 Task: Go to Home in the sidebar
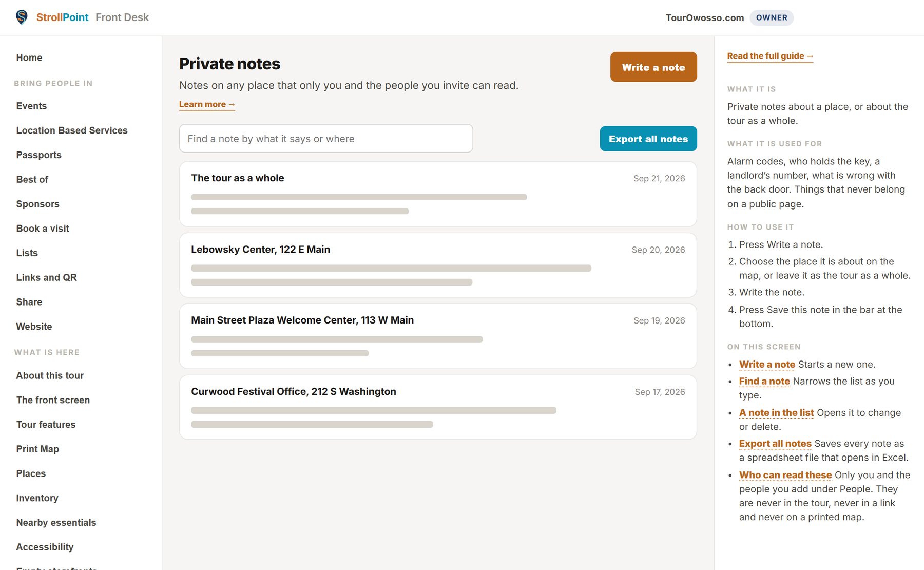tap(29, 58)
